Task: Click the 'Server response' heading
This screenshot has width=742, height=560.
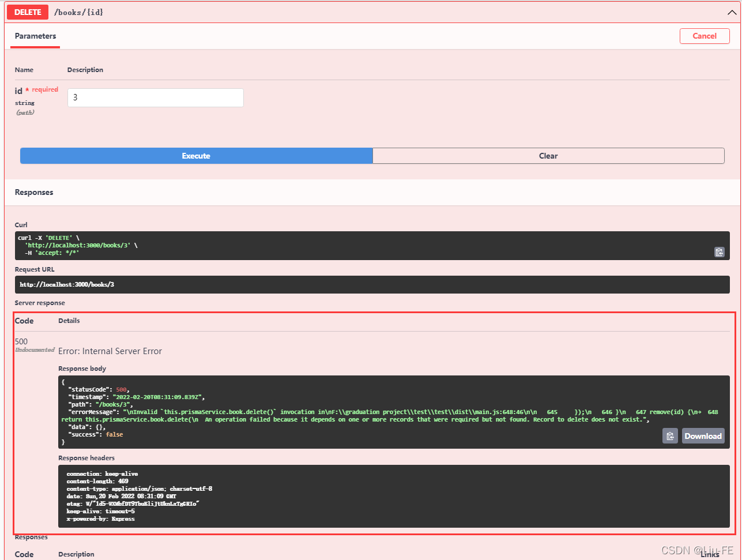Action: pos(40,303)
